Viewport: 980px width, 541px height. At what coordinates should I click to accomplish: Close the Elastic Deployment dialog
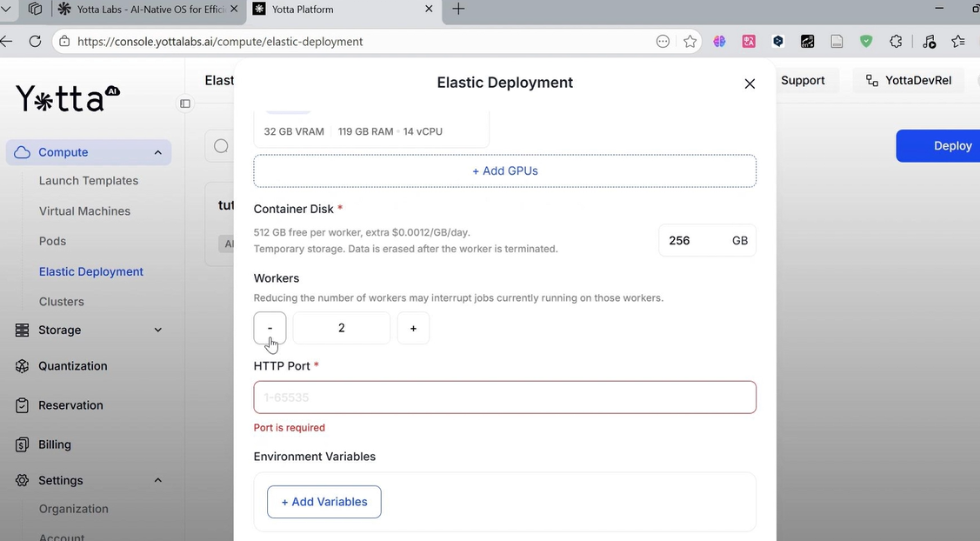click(x=750, y=83)
